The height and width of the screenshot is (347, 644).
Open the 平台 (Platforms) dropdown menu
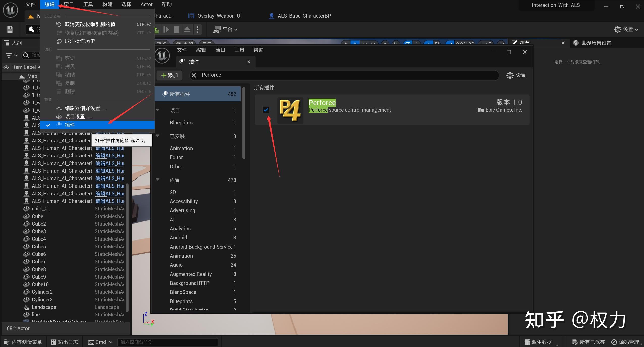[x=226, y=30]
